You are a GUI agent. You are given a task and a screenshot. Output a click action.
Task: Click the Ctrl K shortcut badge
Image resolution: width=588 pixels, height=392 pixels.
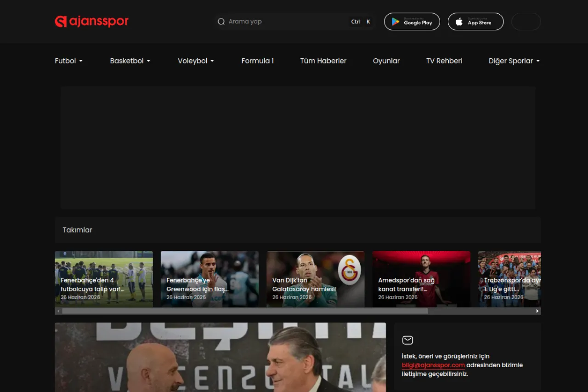pos(361,22)
